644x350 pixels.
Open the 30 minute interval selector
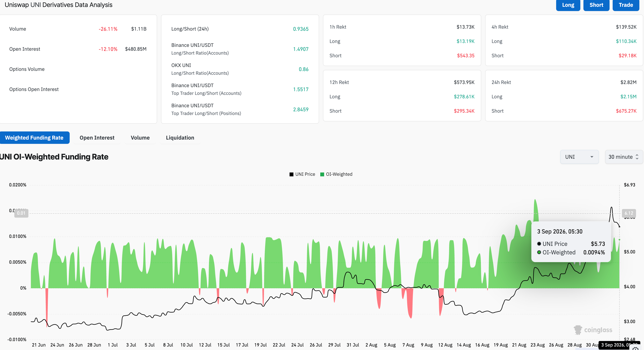pyautogui.click(x=624, y=157)
